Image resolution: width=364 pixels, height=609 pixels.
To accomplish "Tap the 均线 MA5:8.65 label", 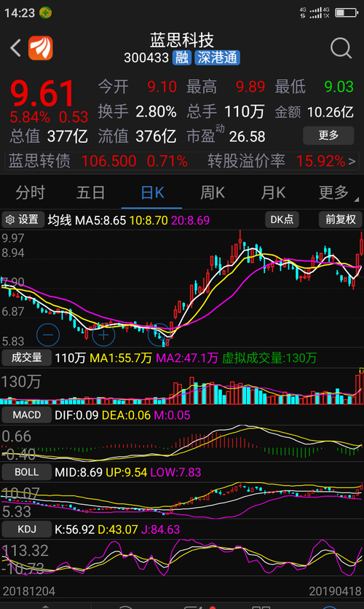I will [87, 220].
